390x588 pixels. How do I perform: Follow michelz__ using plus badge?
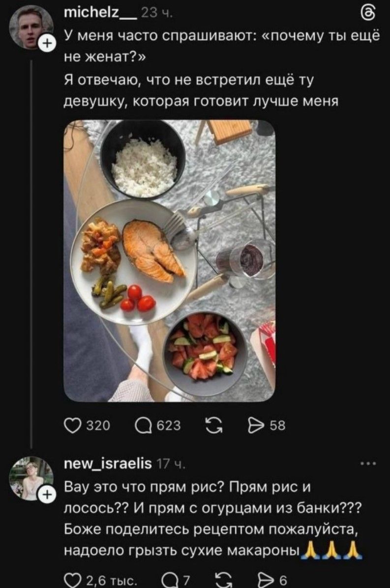coord(48,45)
